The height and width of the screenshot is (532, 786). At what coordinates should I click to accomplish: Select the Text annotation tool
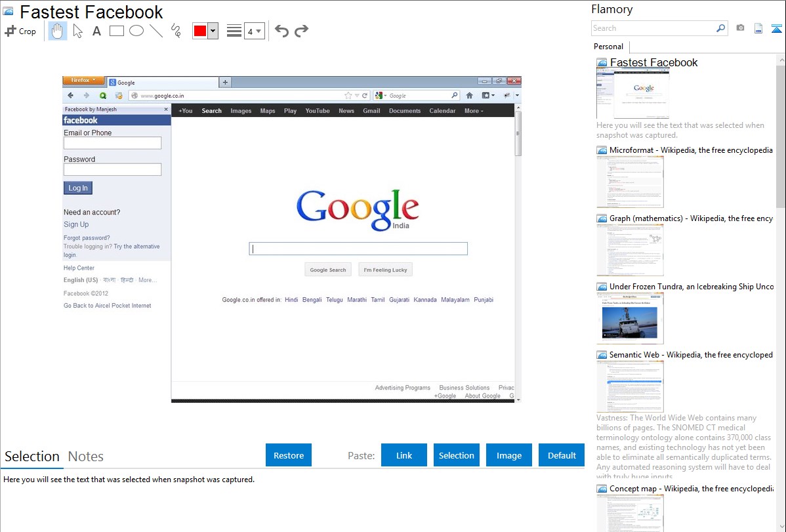96,31
